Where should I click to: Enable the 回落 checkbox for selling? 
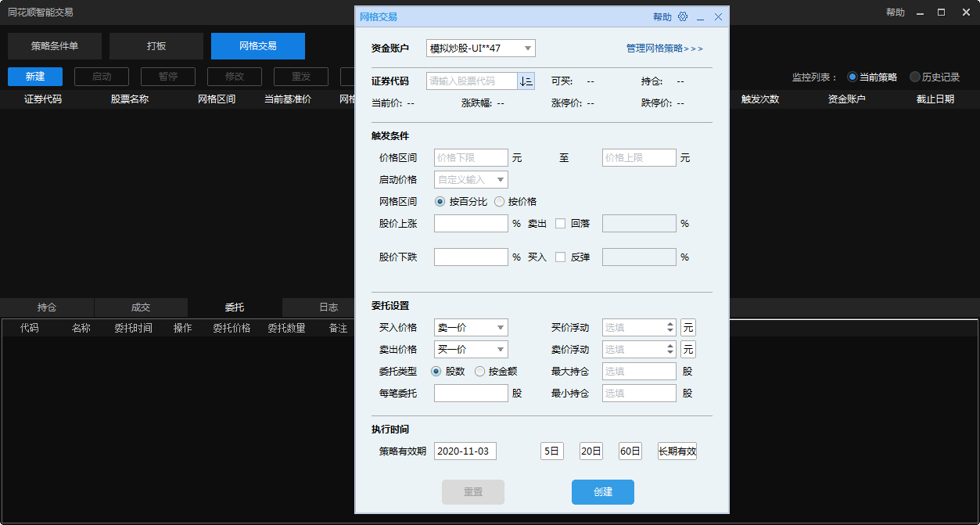point(559,223)
